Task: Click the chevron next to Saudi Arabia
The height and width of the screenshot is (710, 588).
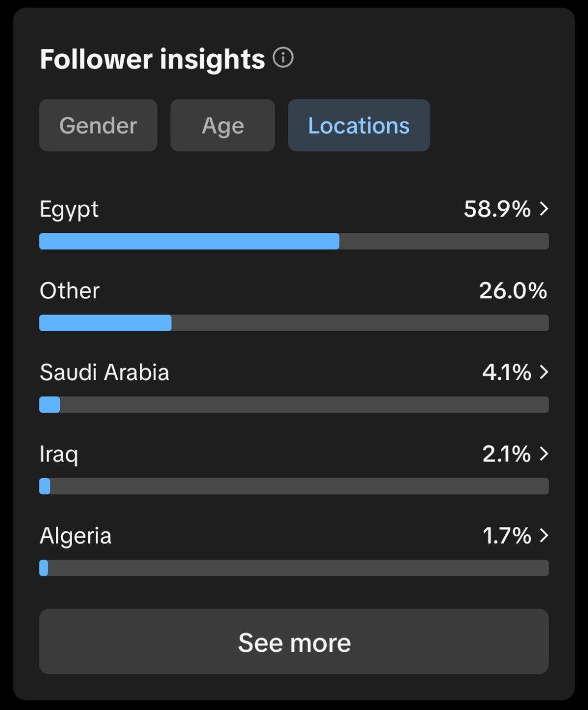Action: click(544, 372)
